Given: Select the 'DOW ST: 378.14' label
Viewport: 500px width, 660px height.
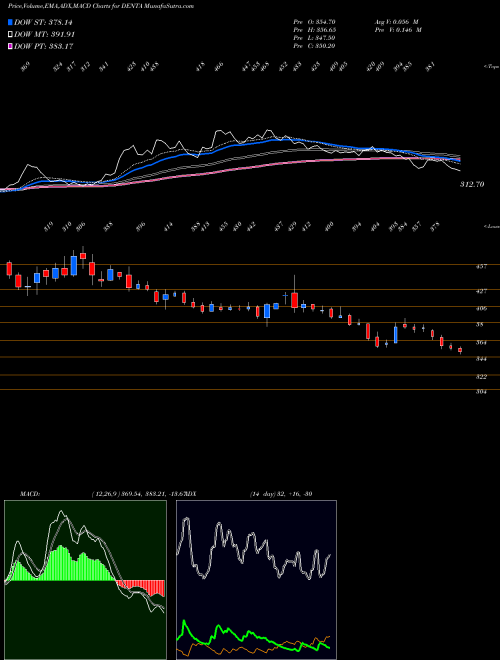Looking at the screenshot, I should click(43, 22).
